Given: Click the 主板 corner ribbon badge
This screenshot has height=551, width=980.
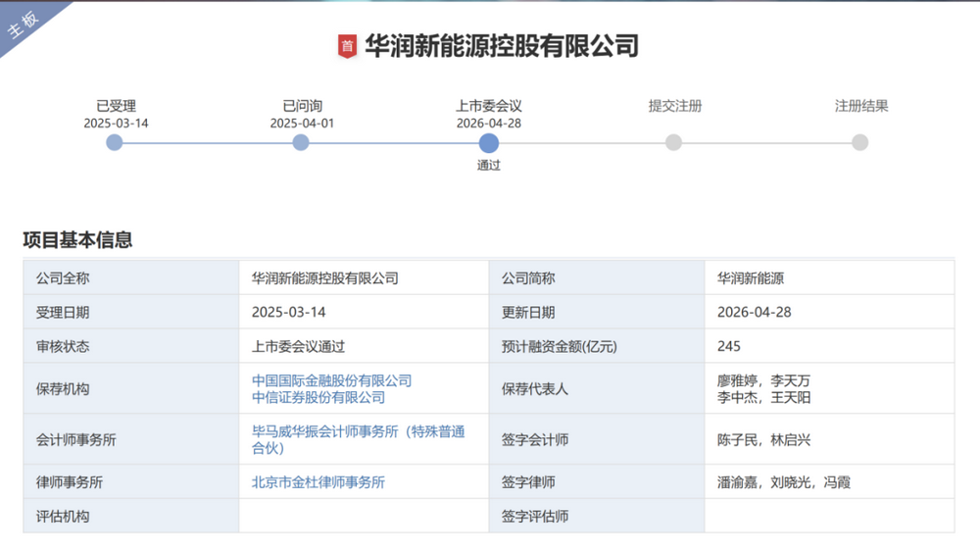Looking at the screenshot, I should (24, 24).
